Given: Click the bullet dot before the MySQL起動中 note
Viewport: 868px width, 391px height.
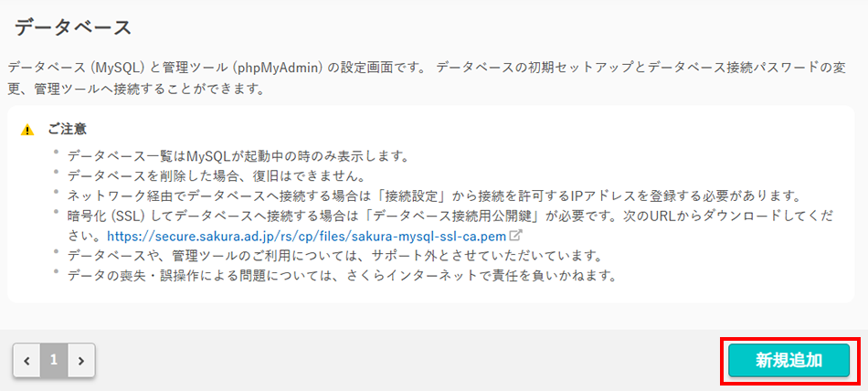Looking at the screenshot, I should click(57, 153).
